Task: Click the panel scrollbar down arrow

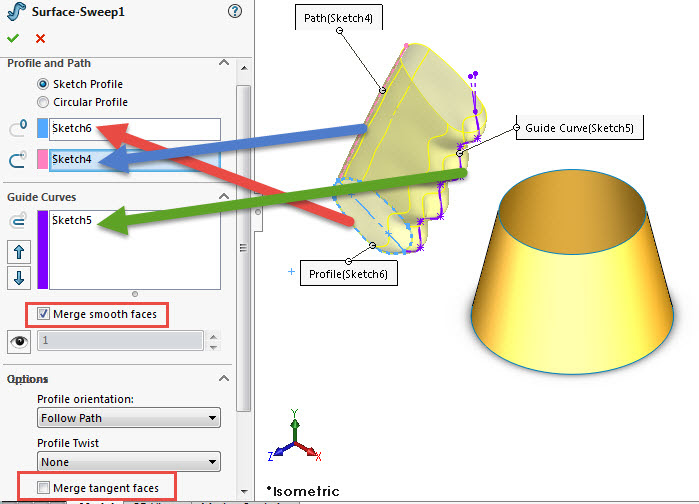Action: pyautogui.click(x=244, y=491)
